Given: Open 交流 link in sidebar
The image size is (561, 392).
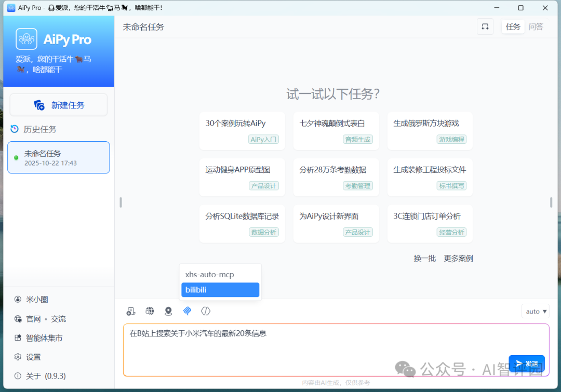Looking at the screenshot, I should (58, 319).
